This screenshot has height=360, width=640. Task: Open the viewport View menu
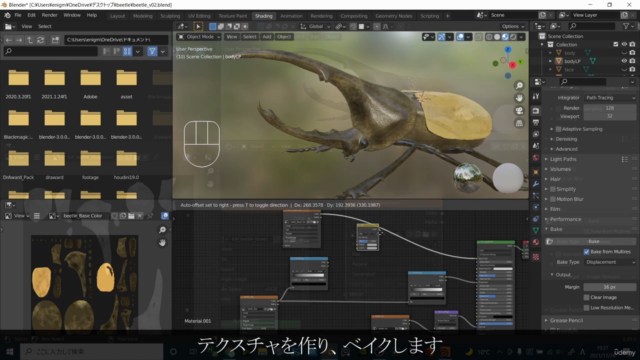[x=231, y=37]
